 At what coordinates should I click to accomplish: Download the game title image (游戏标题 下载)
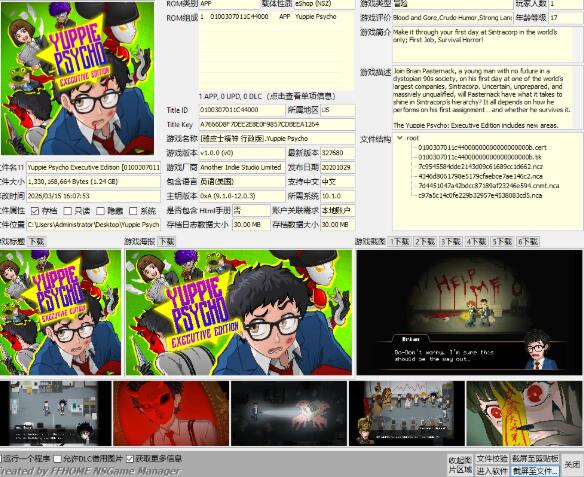click(36, 242)
